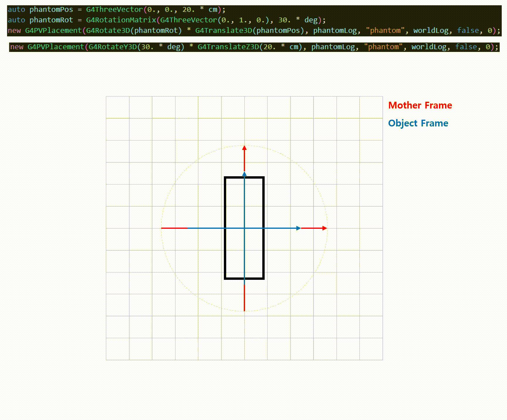Click the phantomPos variable in first code line
The image size is (507, 420).
[x=51, y=10]
